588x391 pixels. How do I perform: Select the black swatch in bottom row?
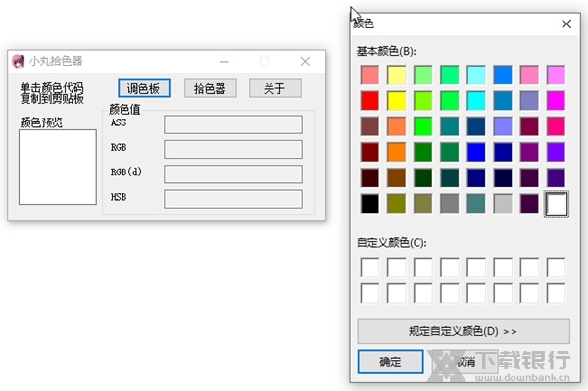[x=369, y=204]
